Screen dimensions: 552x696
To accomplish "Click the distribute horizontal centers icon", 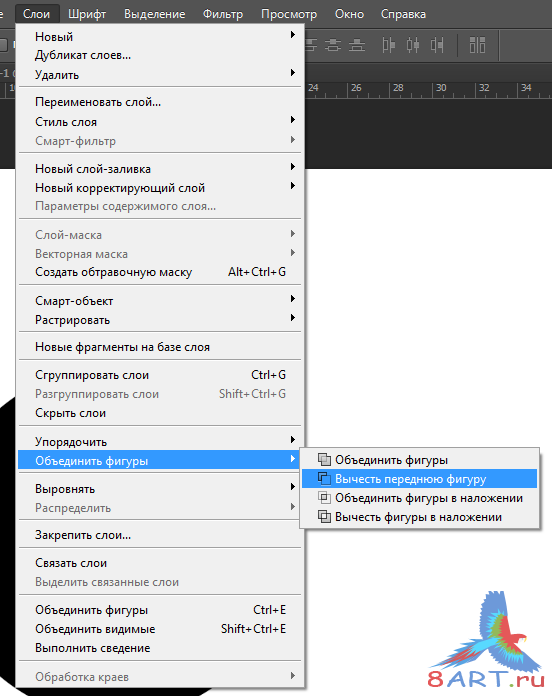I will pos(413,45).
